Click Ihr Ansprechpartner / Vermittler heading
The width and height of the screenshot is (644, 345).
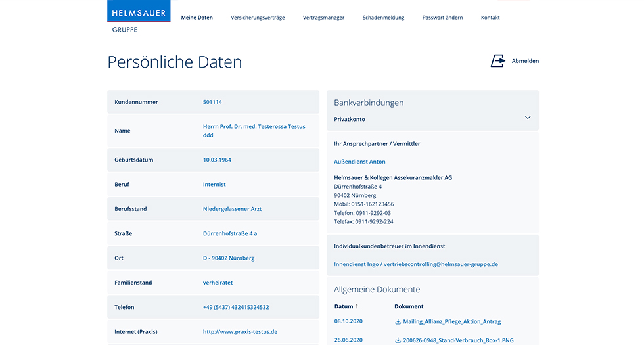pos(377,144)
